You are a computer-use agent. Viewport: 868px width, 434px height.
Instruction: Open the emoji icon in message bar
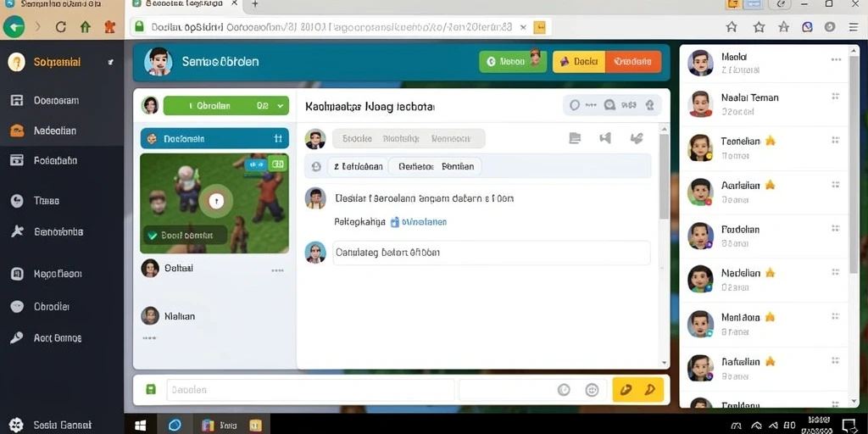tap(592, 390)
